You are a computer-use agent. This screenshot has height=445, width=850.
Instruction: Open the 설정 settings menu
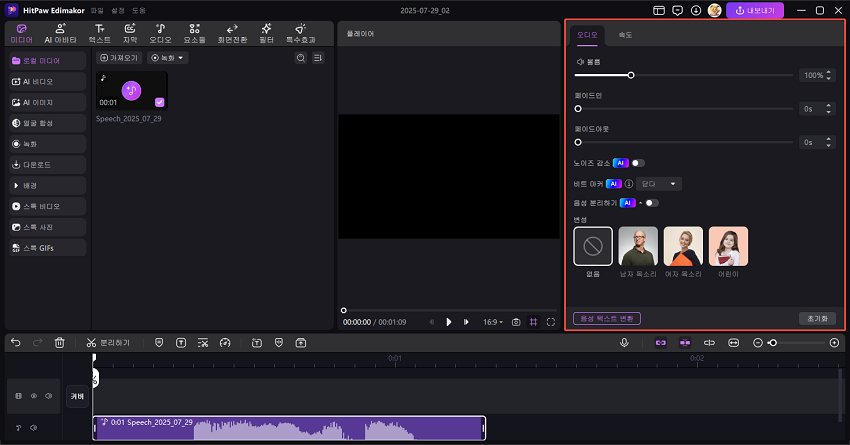pos(118,10)
